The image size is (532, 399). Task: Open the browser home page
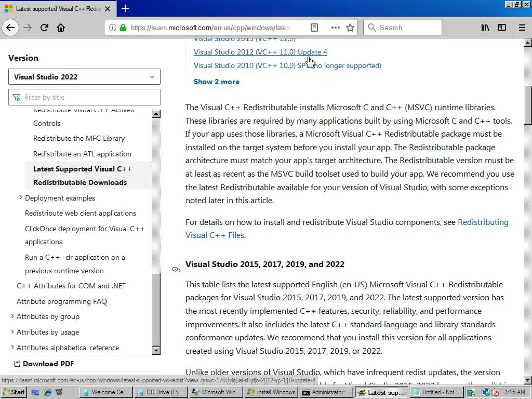pos(61,28)
